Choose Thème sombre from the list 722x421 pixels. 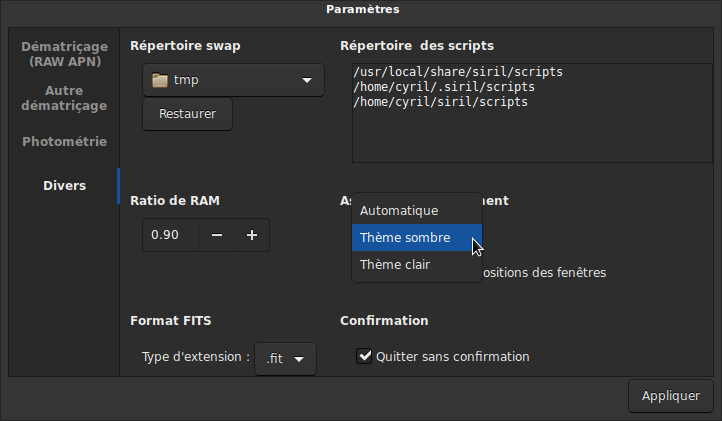pos(405,238)
